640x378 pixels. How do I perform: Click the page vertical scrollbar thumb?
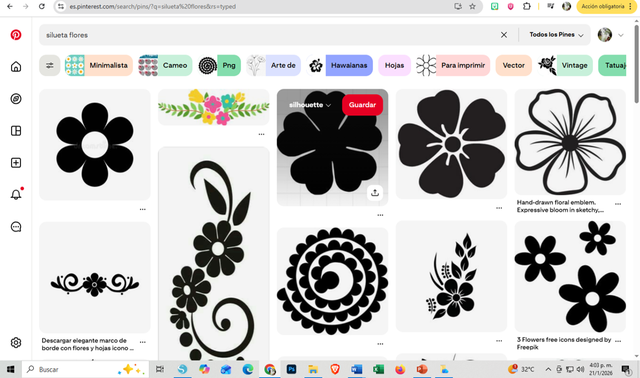coord(636,63)
